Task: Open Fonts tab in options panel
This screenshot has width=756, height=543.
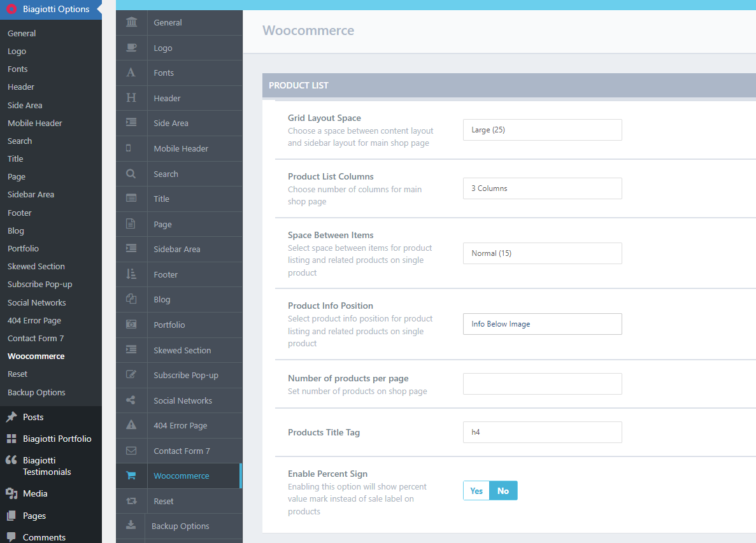Action: [180, 73]
